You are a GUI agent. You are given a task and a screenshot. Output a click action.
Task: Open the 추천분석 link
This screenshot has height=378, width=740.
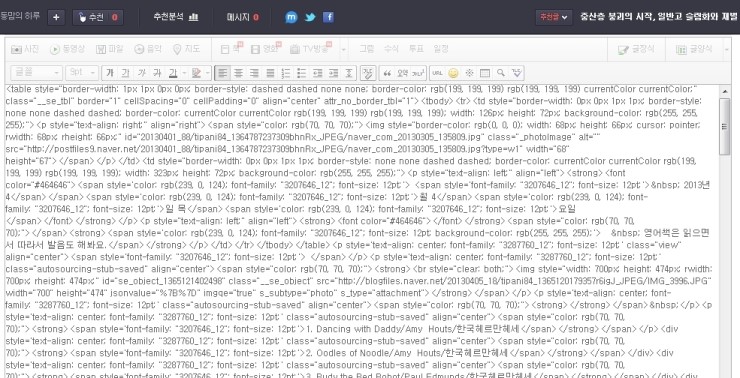pos(176,17)
